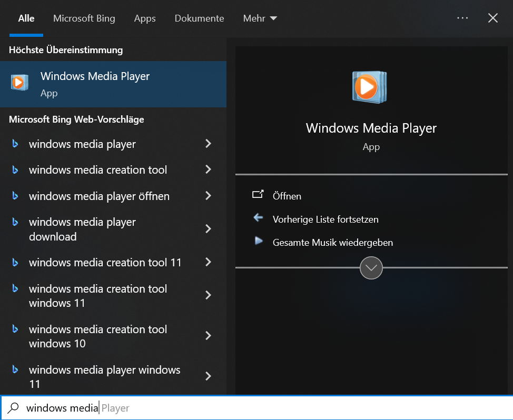This screenshot has height=420, width=513.
Task: Click the Windows Media Player icon in best match
Action: [19, 82]
